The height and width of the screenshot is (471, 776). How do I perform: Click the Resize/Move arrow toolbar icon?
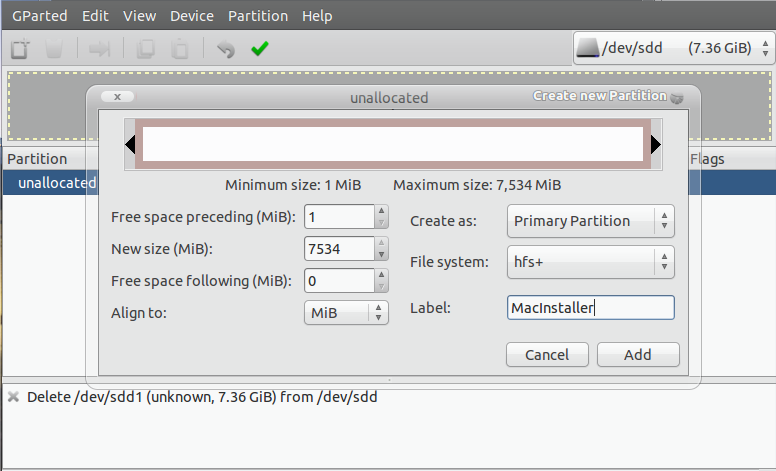coord(99,48)
